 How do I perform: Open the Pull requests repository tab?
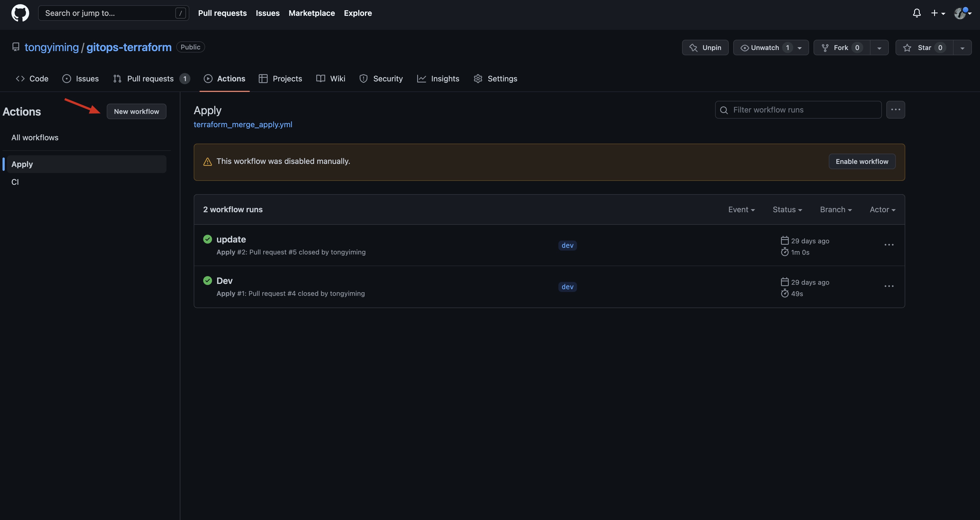pos(151,79)
